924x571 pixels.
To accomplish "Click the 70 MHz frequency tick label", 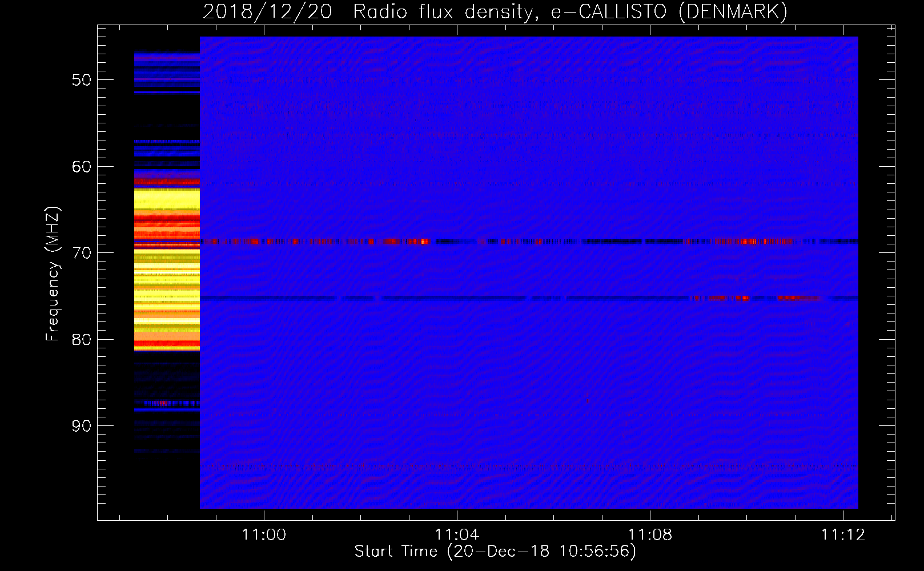I will pos(82,253).
